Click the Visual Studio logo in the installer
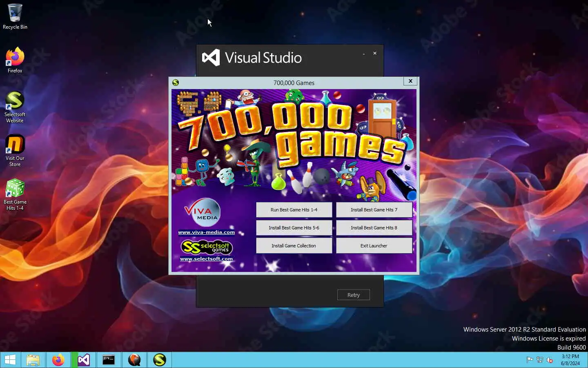 [211, 58]
